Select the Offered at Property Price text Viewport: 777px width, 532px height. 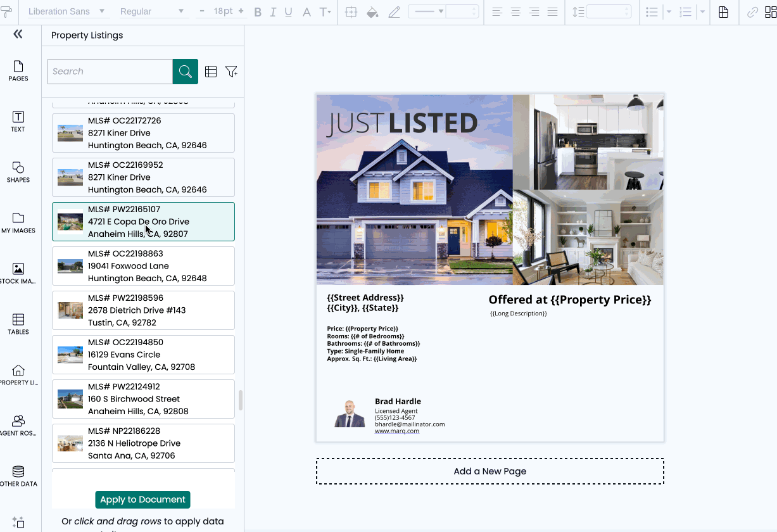coord(570,300)
